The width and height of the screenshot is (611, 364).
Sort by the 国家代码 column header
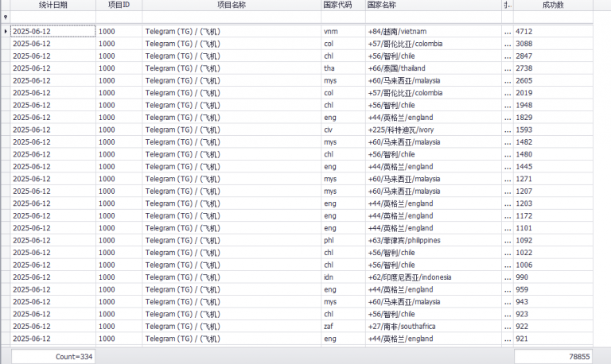click(x=344, y=5)
